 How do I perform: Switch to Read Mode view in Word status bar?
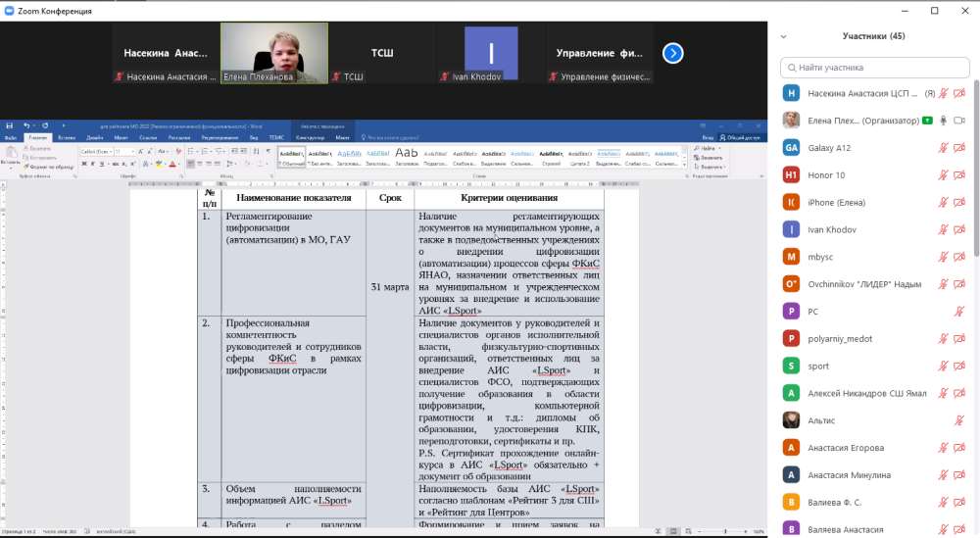(x=659, y=532)
